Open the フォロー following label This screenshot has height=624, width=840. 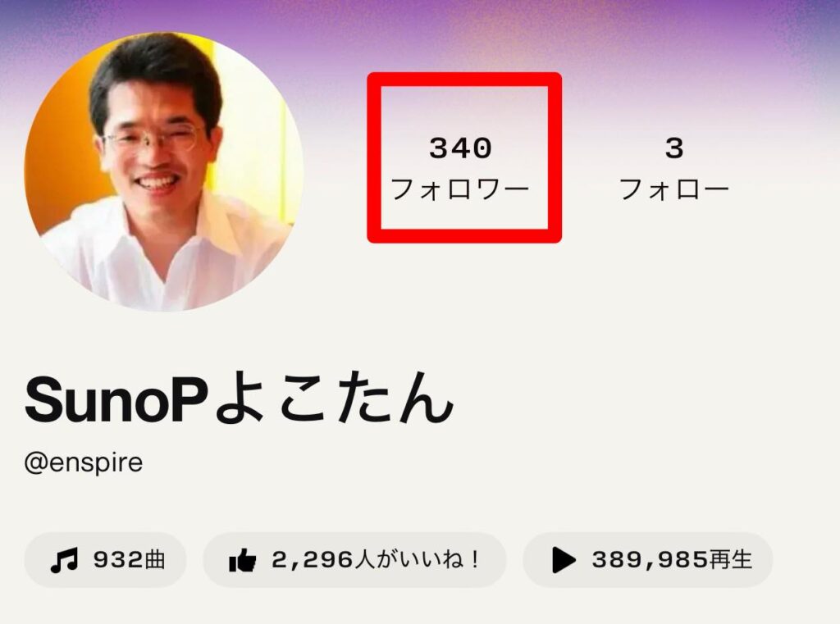[x=674, y=189]
